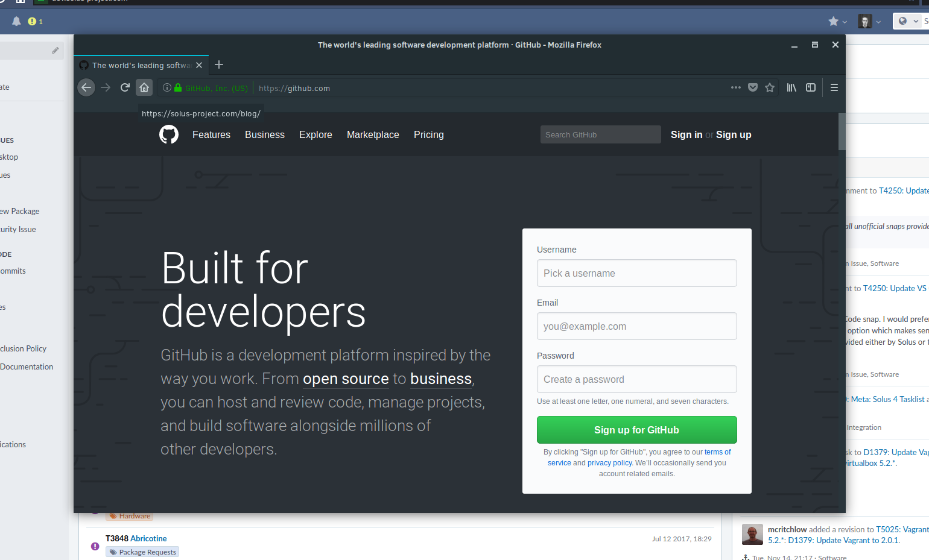Screen dimensions: 929x560
Task: Go back with Firefox back arrow
Action: click(86, 87)
